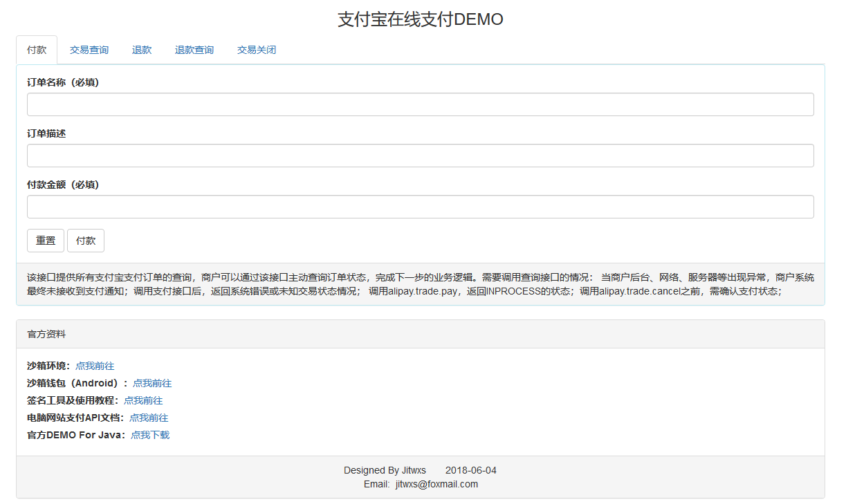
Task: Open the 交易关闭 tab
Action: [255, 49]
